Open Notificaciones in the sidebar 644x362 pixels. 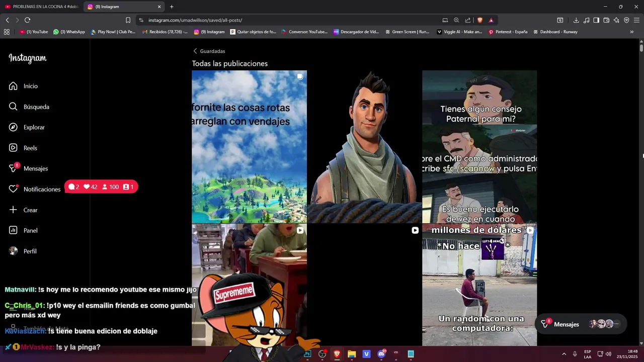coord(35,189)
